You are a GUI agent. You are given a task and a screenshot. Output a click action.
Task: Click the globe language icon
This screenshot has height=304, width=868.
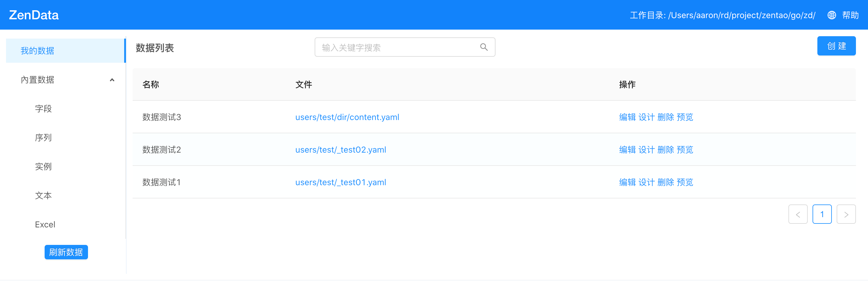831,15
